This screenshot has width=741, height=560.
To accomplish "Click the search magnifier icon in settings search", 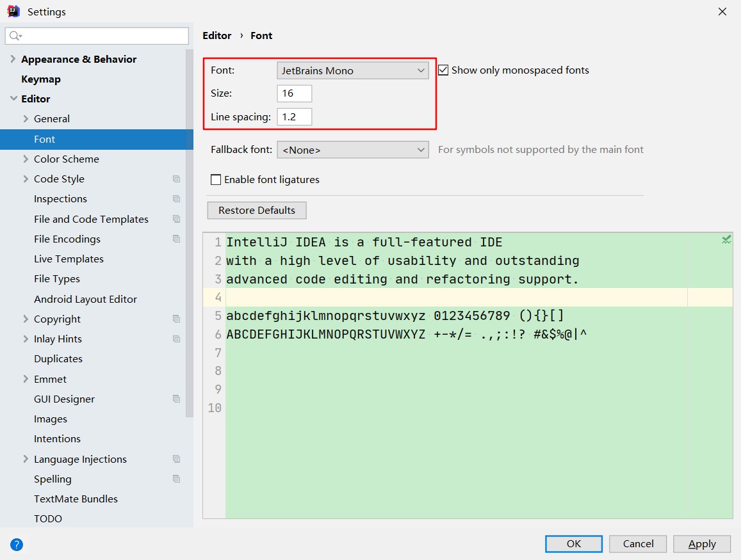I will pyautogui.click(x=15, y=36).
